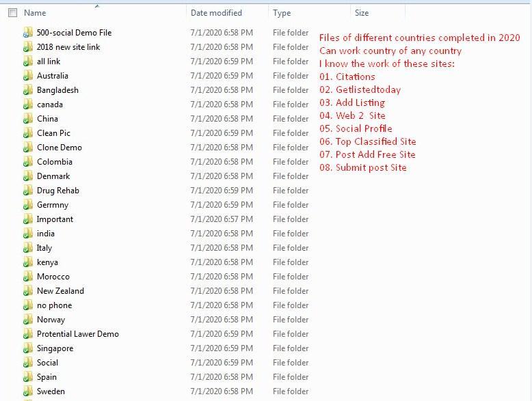This screenshot has width=532, height=401.
Task: Sort by the Date modified column header
Action: [x=216, y=13]
